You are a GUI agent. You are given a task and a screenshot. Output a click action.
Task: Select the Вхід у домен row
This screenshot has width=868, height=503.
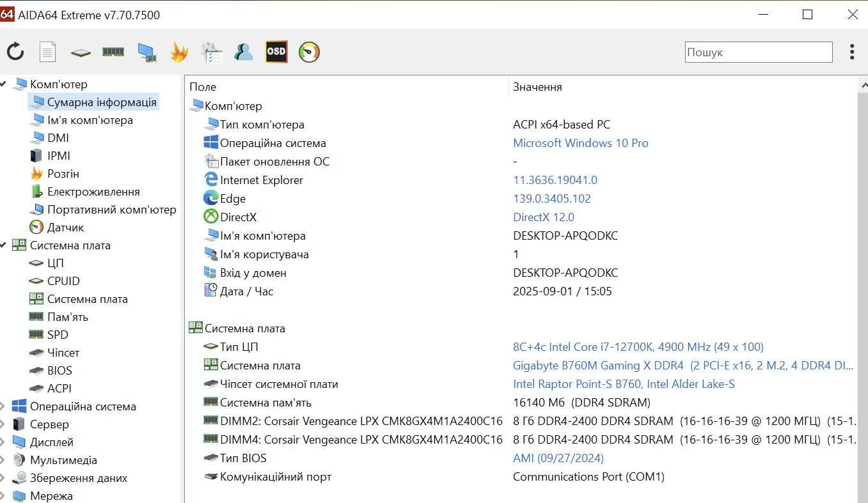point(521,273)
